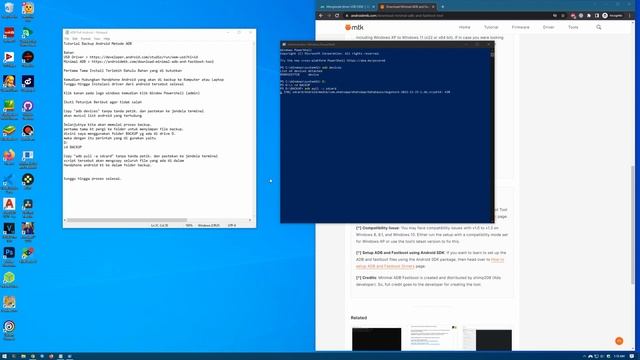Click 'Tutorial Backup Android Metode ADB' heading line
This screenshot has height=360, width=640.
coord(98,43)
